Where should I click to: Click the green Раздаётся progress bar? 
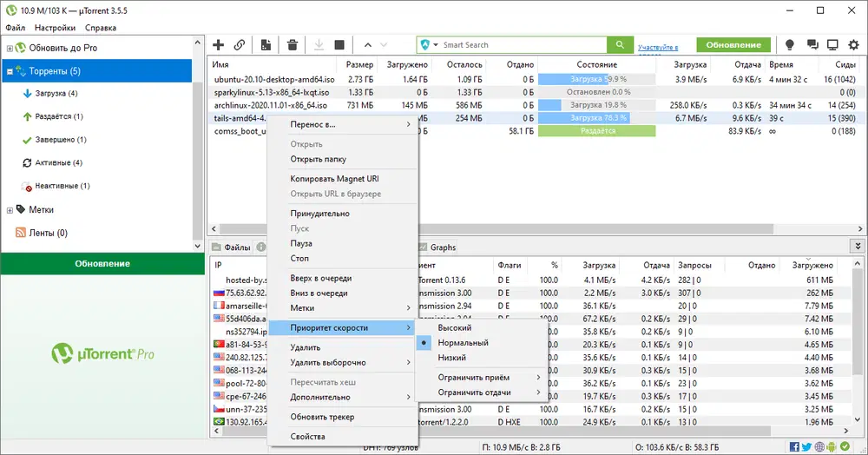[x=597, y=131]
